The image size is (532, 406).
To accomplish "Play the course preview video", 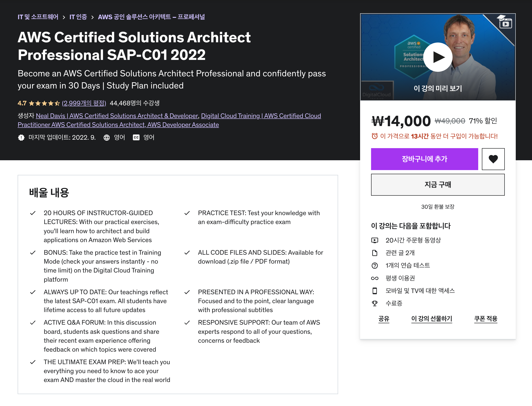I will pos(437,57).
